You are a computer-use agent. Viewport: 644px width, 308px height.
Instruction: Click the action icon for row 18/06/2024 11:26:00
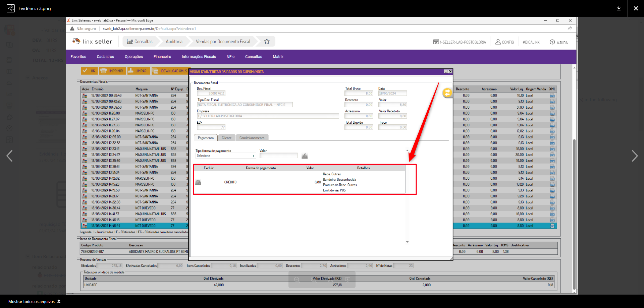coord(85,113)
